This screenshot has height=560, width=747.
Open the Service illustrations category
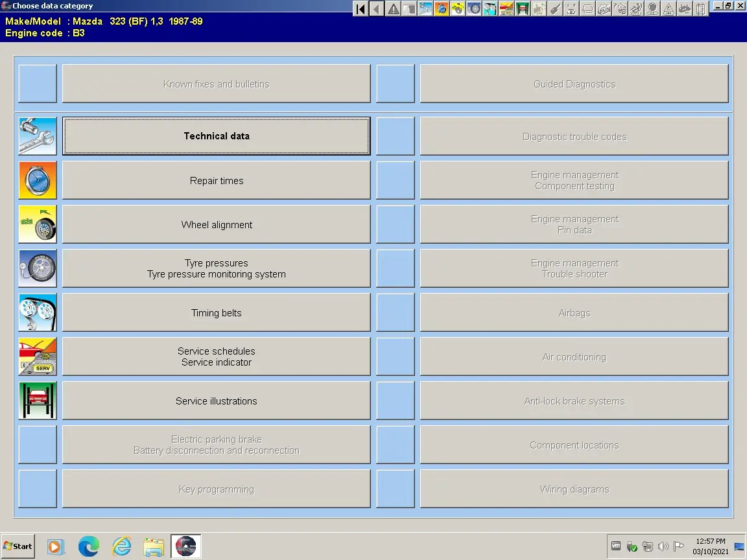pyautogui.click(x=216, y=401)
